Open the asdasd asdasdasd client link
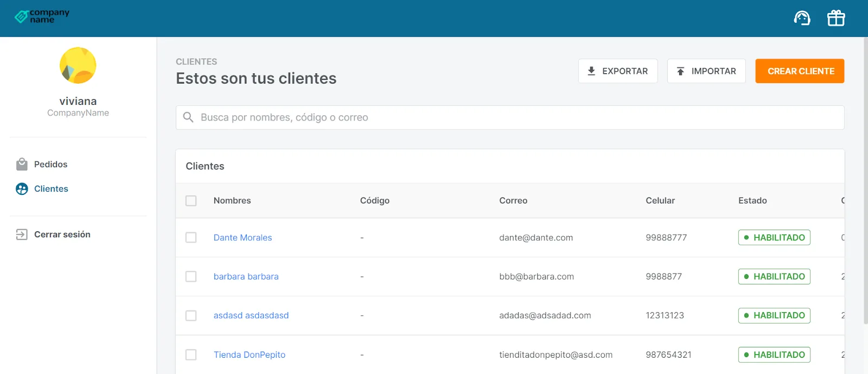Image resolution: width=868 pixels, height=374 pixels. tap(251, 315)
